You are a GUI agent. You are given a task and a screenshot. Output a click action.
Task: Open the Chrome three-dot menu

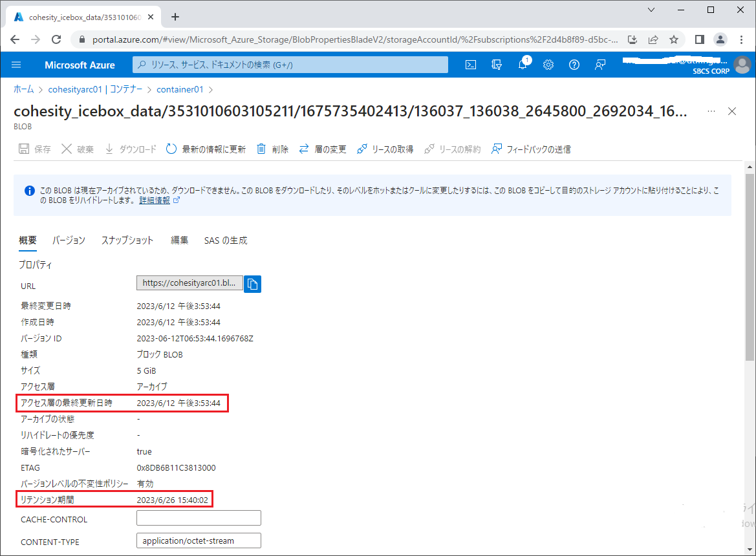coord(741,39)
